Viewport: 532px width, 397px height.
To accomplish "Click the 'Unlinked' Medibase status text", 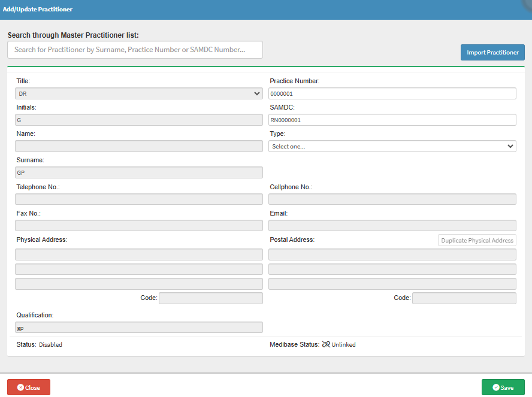I will (343, 345).
